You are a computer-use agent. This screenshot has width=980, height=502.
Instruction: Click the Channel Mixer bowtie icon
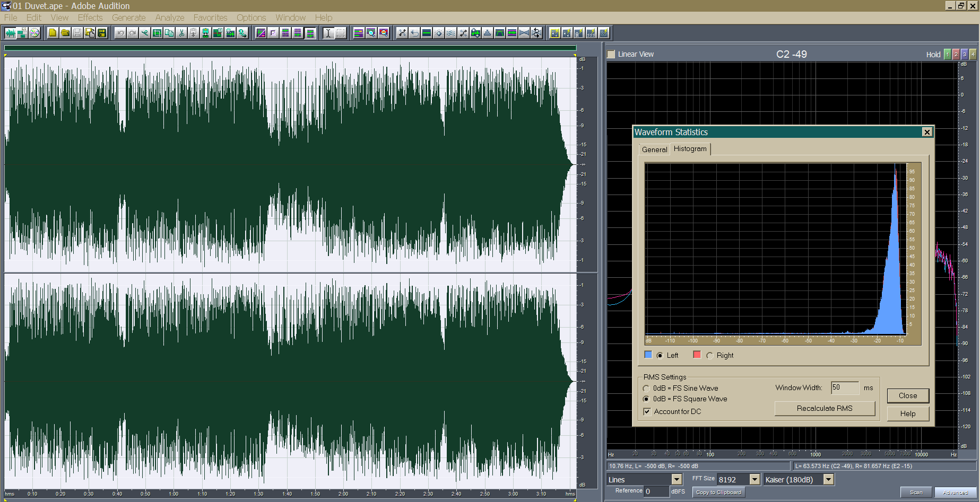pos(524,33)
